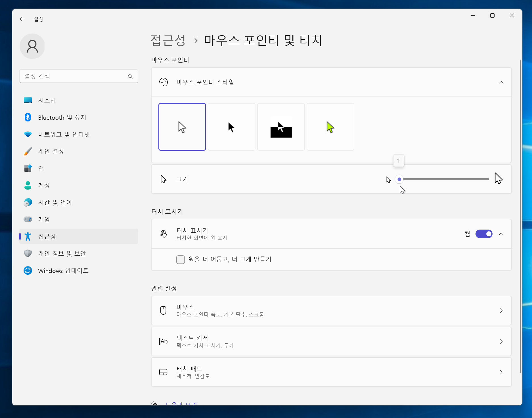The image size is (532, 418).
Task: Open 마우스 settings via right chevron
Action: 501,310
